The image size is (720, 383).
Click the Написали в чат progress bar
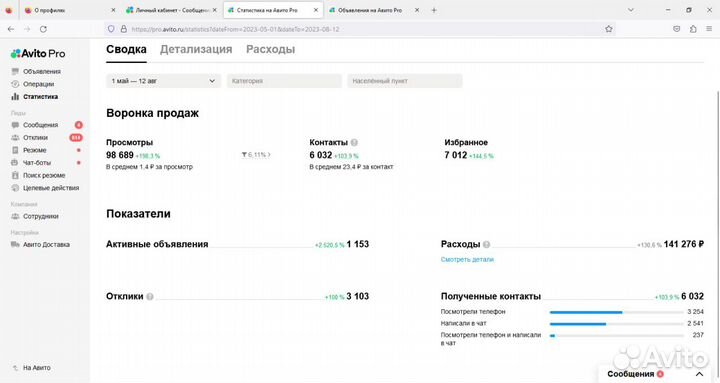[617, 324]
